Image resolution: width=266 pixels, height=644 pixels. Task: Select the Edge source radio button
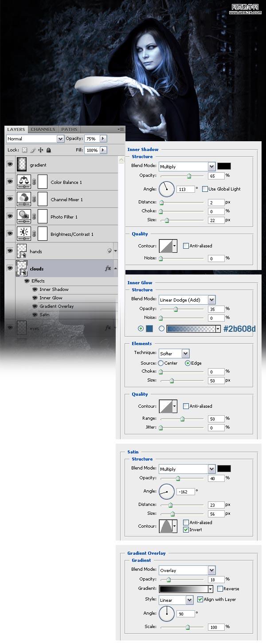click(188, 363)
